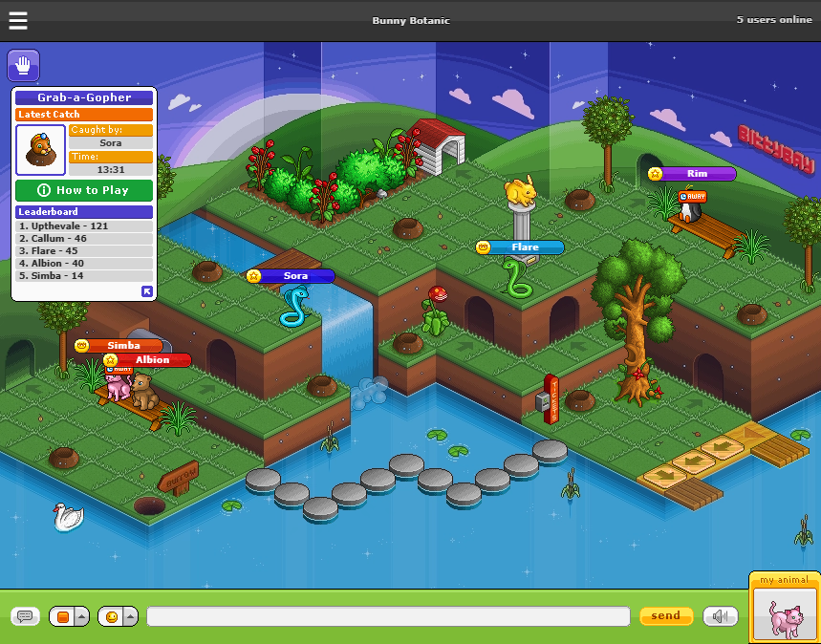
Task: Click the red Tickets machine
Action: pos(551,399)
